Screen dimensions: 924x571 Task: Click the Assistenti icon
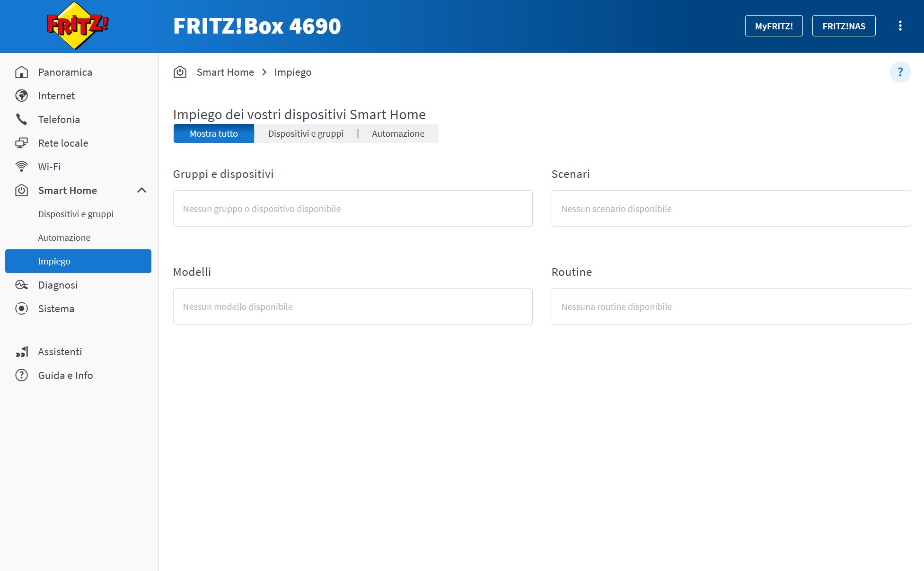pyautogui.click(x=21, y=351)
